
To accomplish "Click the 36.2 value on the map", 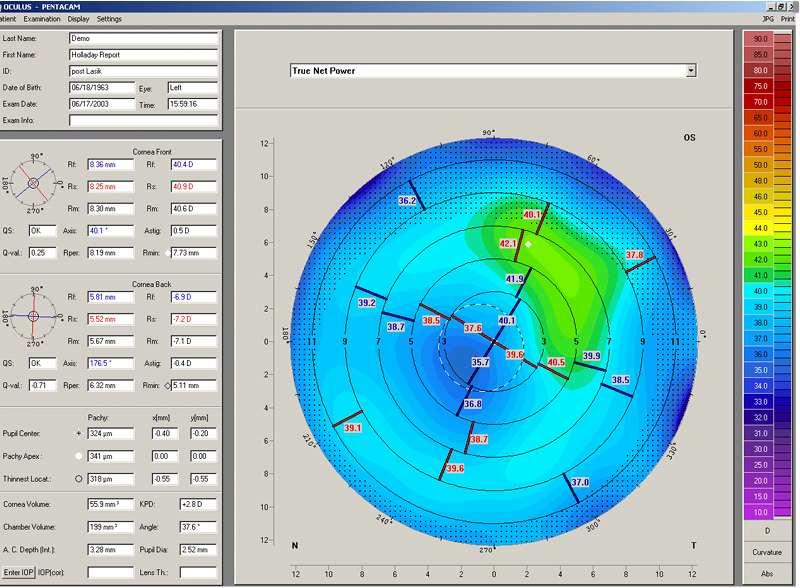I will pos(407,201).
